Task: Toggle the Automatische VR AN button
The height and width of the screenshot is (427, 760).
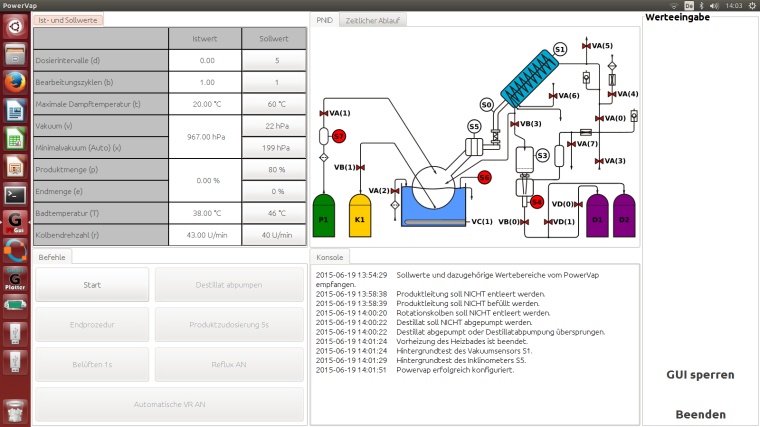Action: (169, 404)
